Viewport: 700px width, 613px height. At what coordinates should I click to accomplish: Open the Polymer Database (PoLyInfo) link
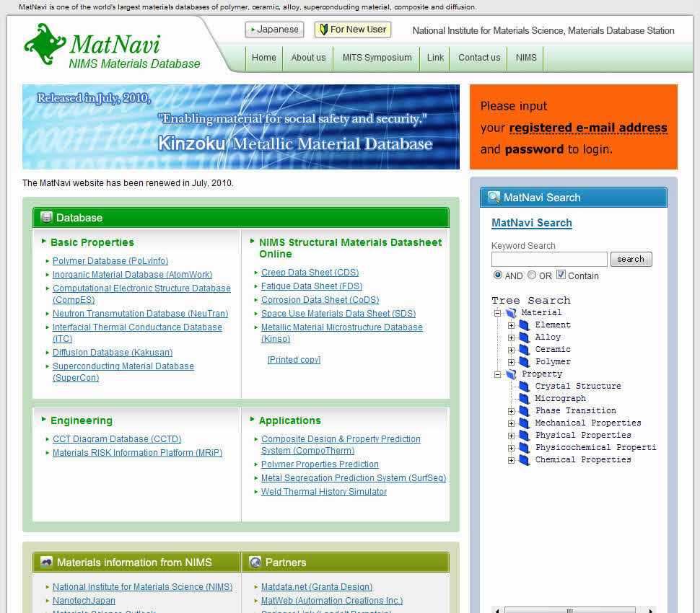coord(110,261)
